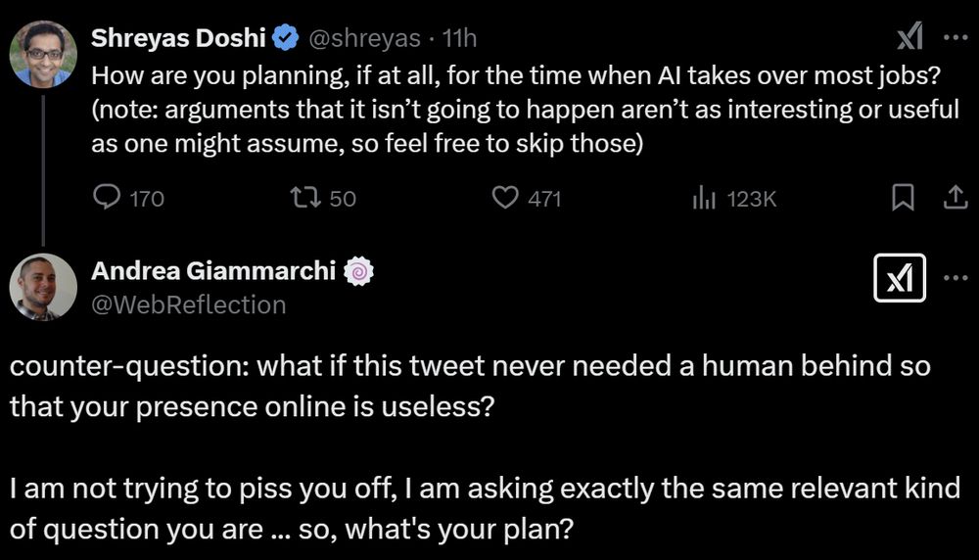This screenshot has width=979, height=560.
Task: View analytics showing 123K views
Action: [x=704, y=198]
